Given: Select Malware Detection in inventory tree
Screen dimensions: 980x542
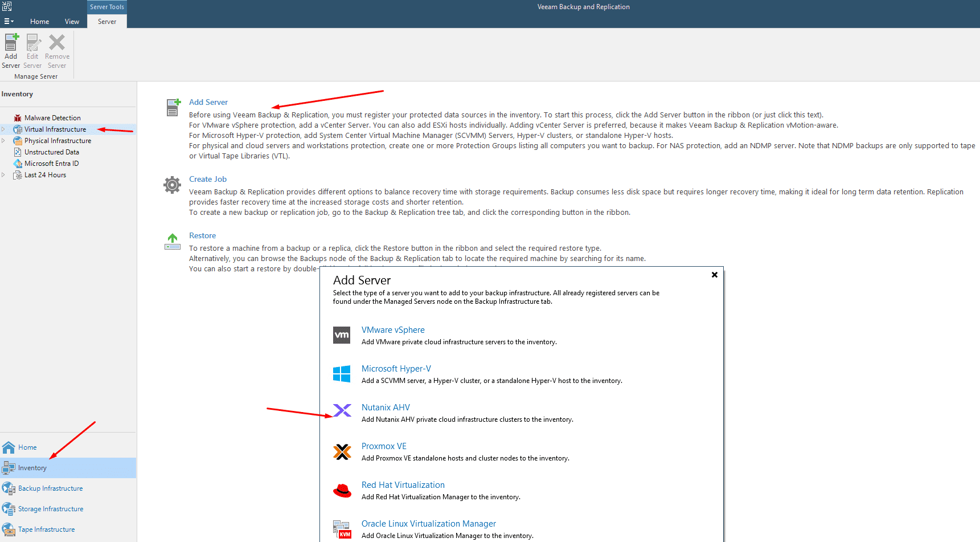Looking at the screenshot, I should tap(52, 118).
